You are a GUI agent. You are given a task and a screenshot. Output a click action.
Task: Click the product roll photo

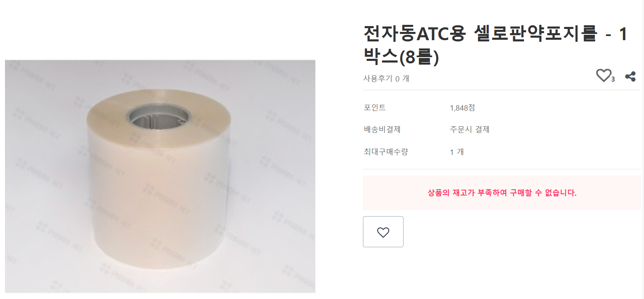[x=160, y=176]
